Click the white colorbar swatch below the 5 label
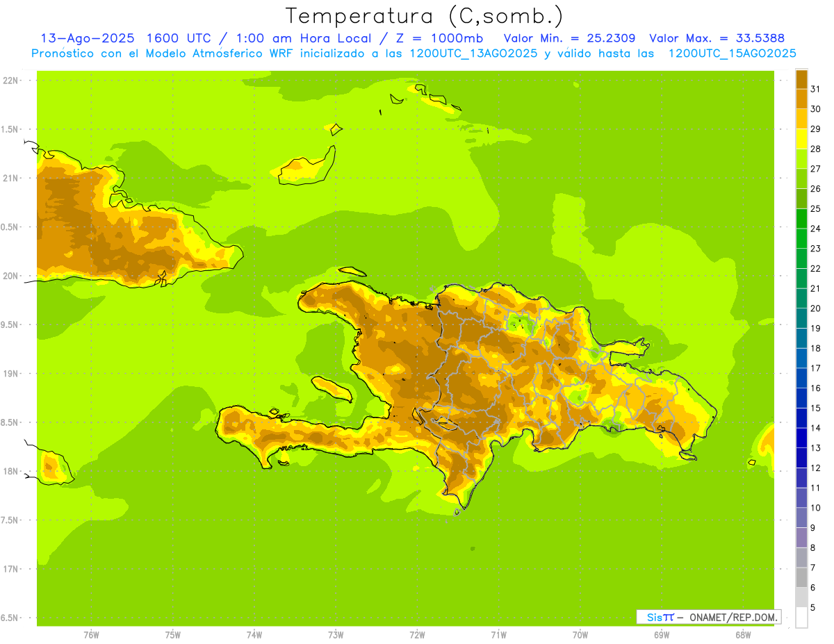This screenshot has width=834, height=644. (801, 618)
